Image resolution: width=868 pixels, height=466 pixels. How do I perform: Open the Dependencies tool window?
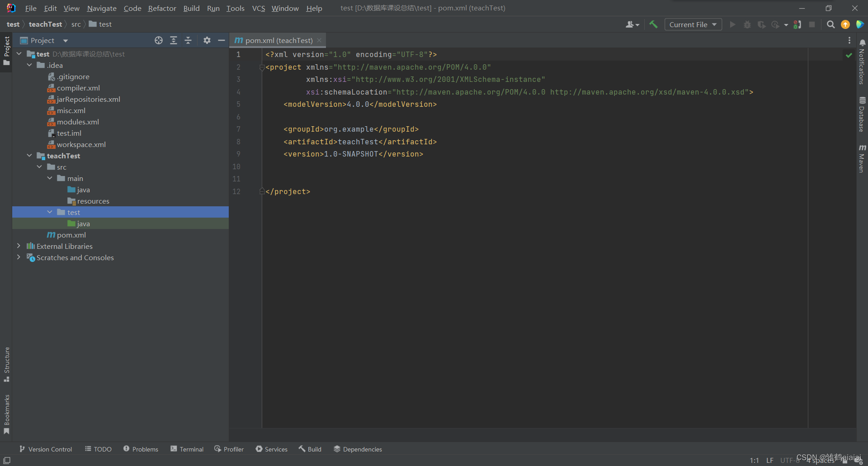(358, 449)
